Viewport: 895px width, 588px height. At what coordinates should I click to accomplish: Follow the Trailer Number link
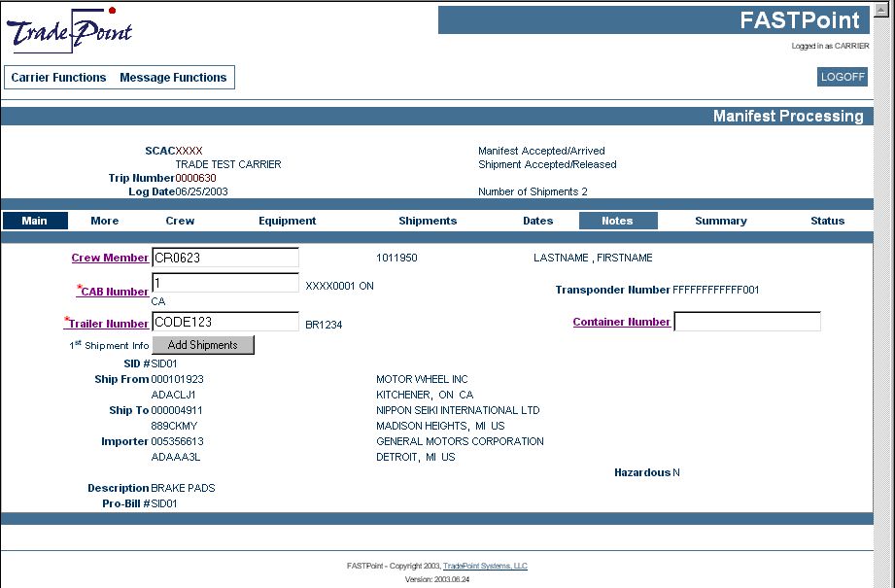(109, 324)
